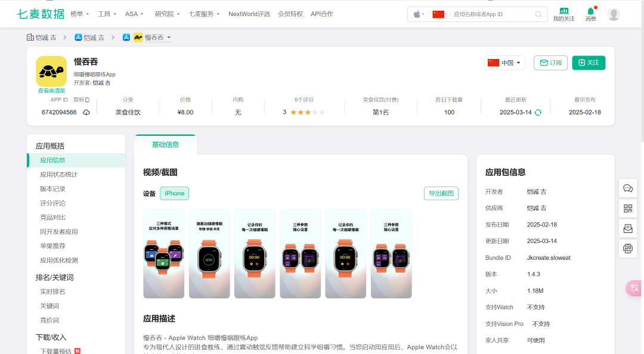Open the 七麦数据 logo homepage

coord(41,14)
